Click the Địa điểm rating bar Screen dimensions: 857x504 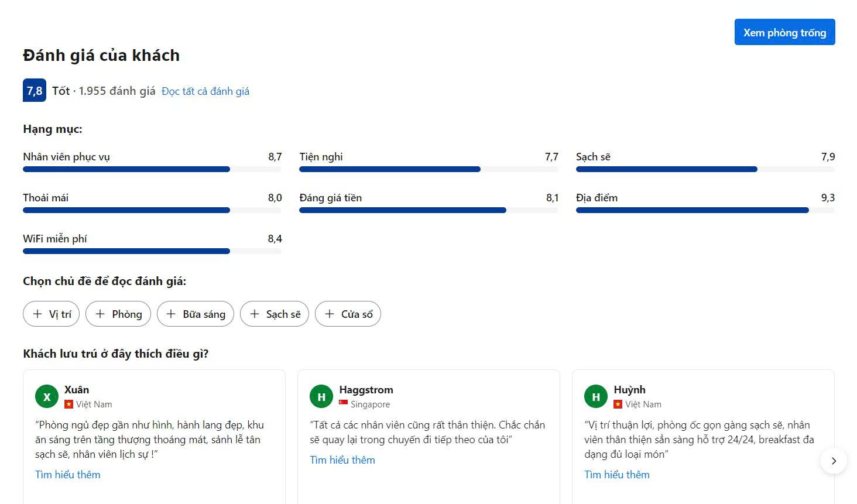(x=705, y=210)
